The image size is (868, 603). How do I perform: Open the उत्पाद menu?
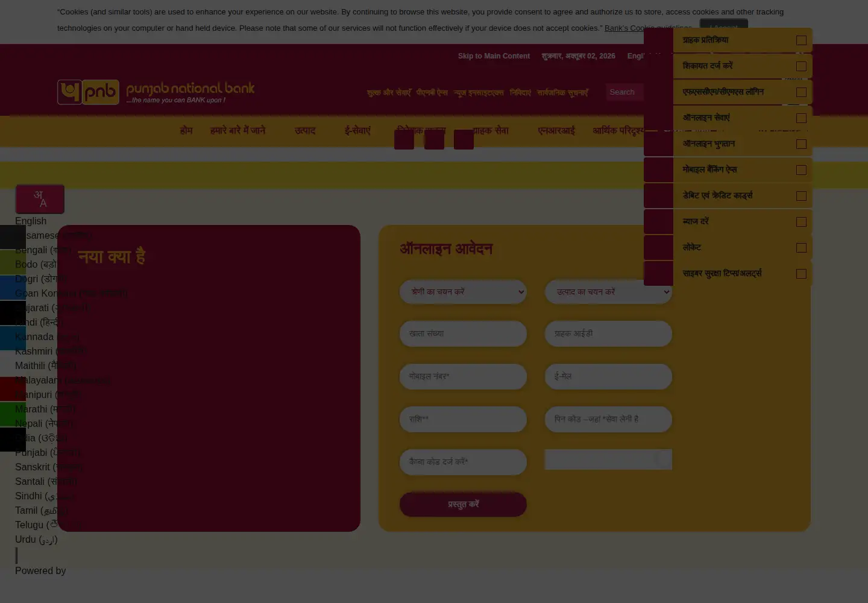305,130
